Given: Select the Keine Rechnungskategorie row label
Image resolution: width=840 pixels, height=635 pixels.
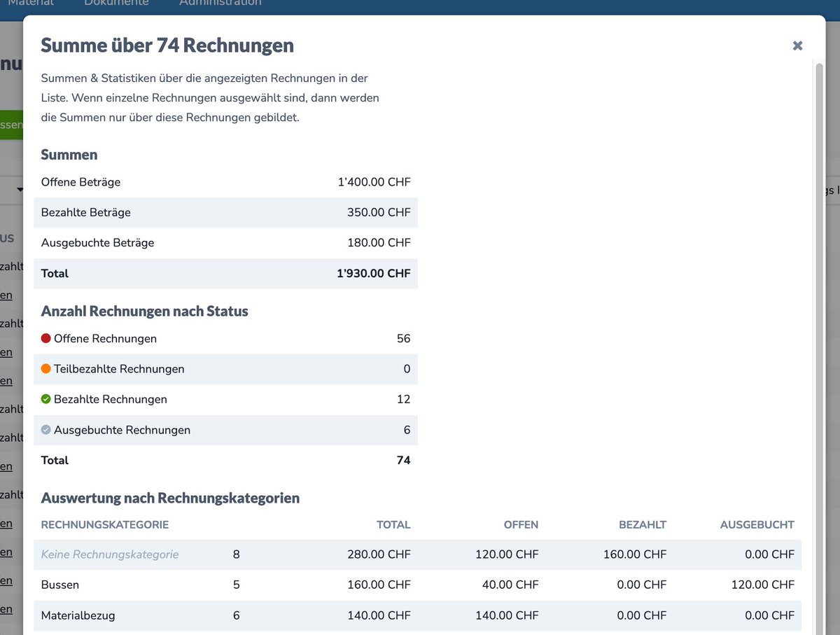Looking at the screenshot, I should click(110, 554).
